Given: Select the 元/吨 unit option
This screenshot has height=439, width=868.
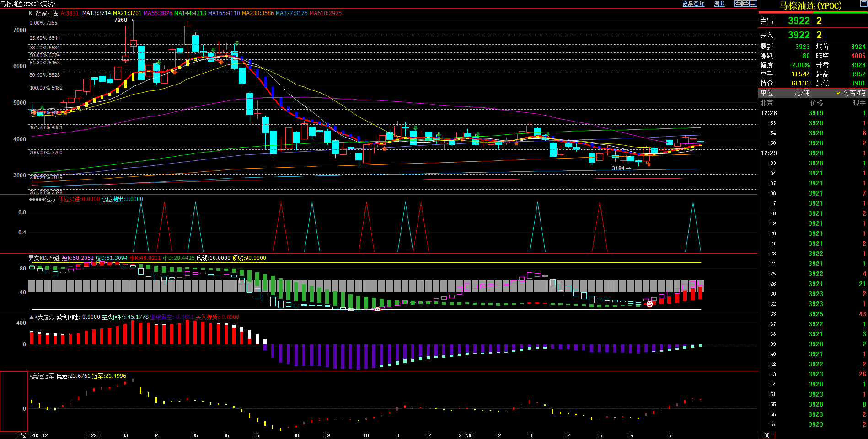Looking at the screenshot, I should [801, 93].
